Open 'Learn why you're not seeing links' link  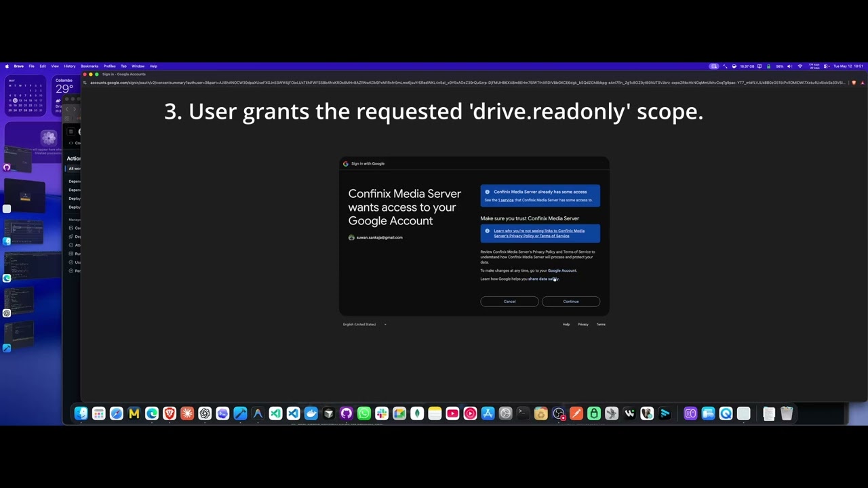[539, 233]
